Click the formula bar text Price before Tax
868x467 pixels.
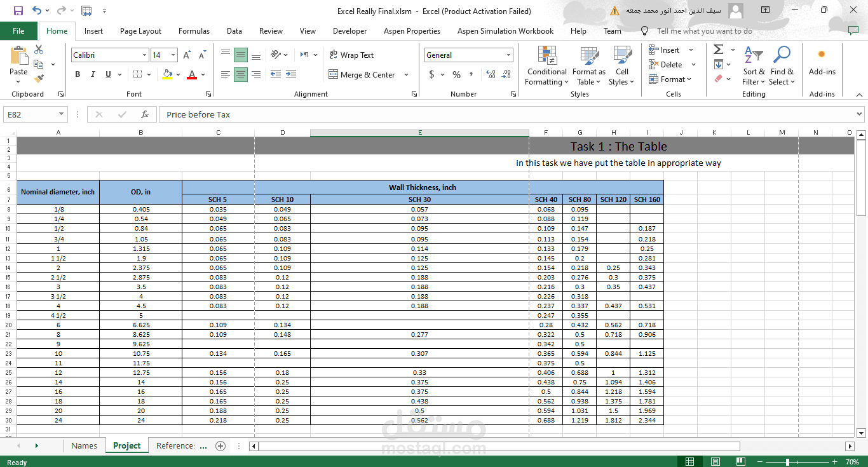198,114
